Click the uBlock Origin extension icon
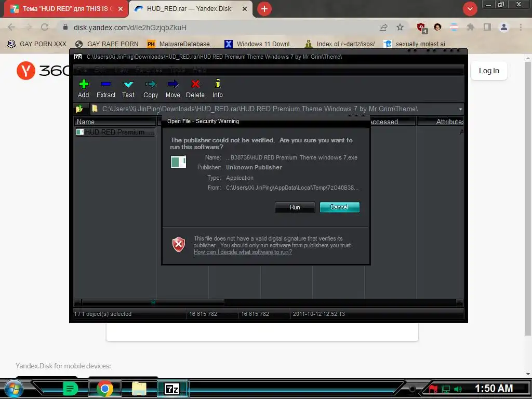This screenshot has width=532, height=399. pos(422,28)
